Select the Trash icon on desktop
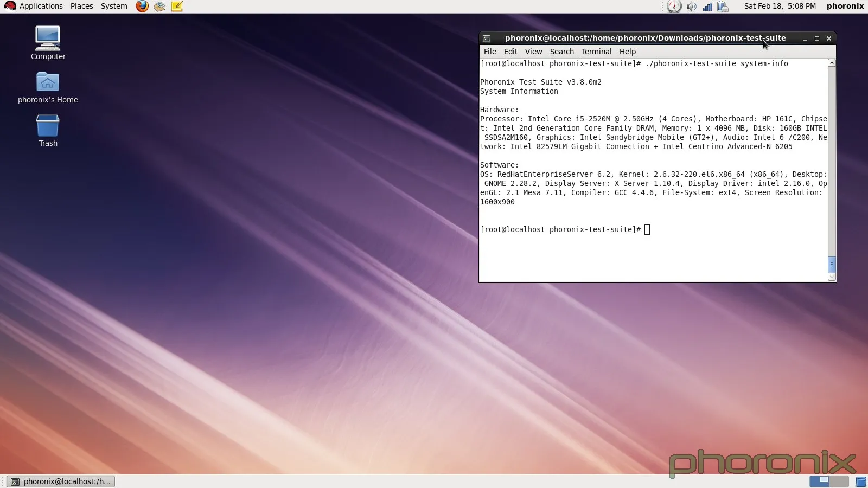The image size is (868, 488). (x=48, y=126)
